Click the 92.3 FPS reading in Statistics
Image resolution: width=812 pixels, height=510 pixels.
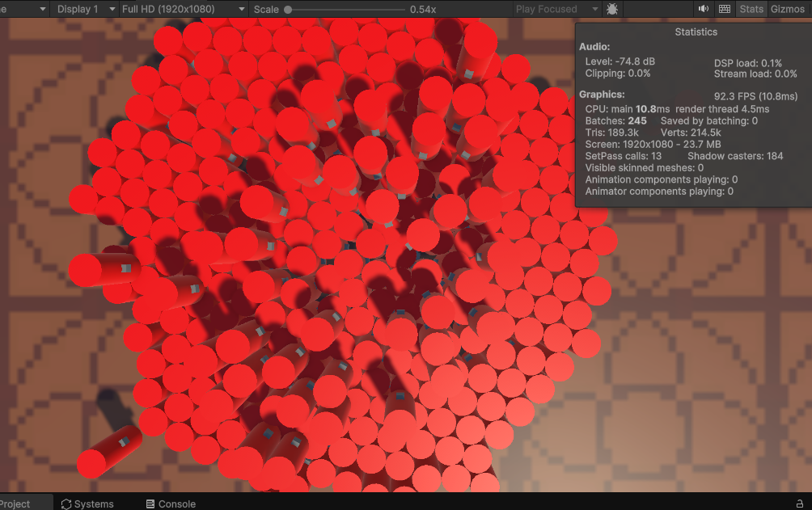pyautogui.click(x=756, y=95)
